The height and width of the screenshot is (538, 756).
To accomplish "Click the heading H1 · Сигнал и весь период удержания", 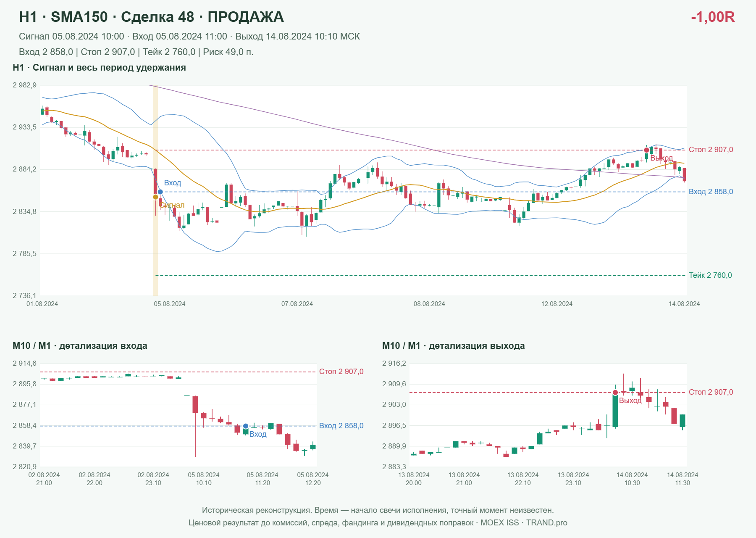I will coord(99,68).
